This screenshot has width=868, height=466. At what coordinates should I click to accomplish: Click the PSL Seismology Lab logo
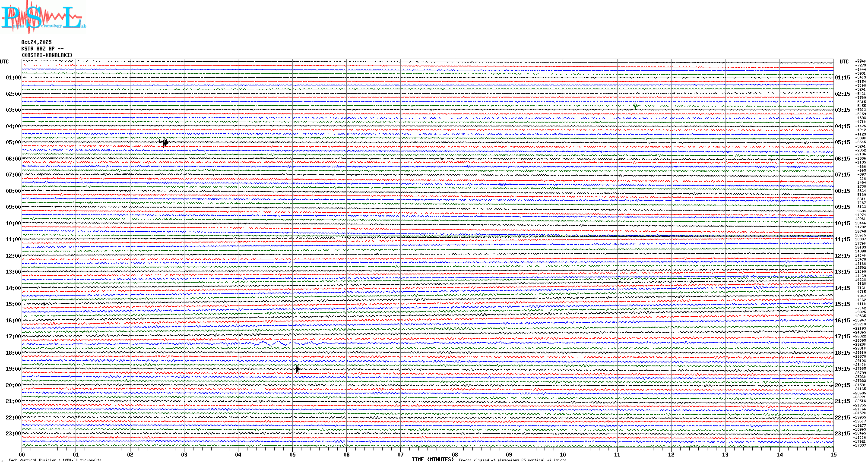pyautogui.click(x=43, y=16)
